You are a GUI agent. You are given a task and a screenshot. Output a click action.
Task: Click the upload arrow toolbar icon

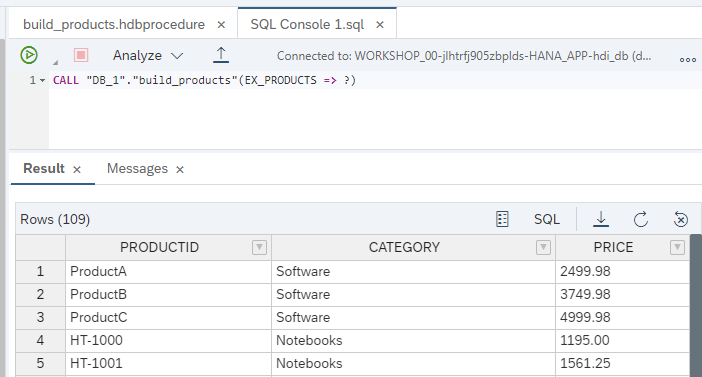(221, 55)
